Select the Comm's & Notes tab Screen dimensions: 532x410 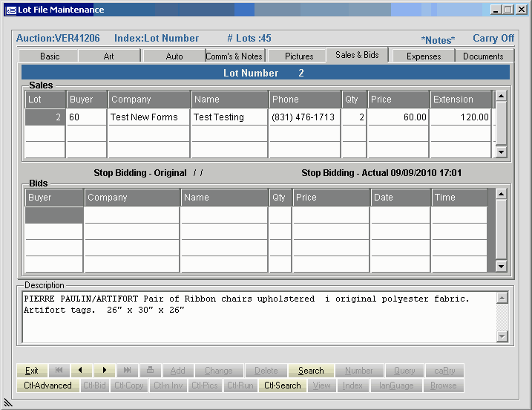point(234,56)
